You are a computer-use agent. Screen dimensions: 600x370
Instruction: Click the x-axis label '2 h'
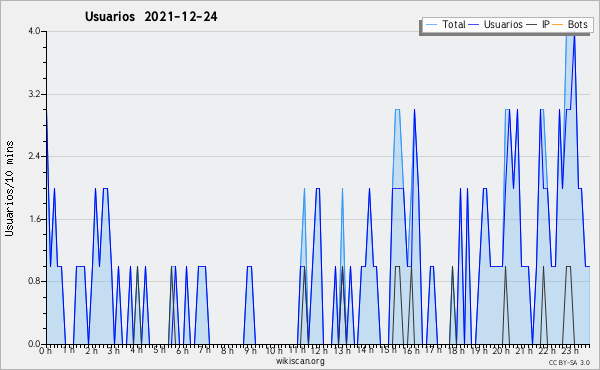point(91,351)
